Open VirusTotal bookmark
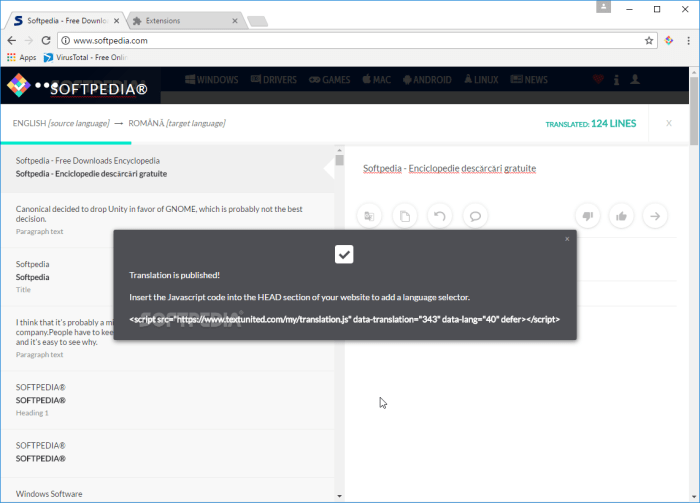This screenshot has height=503, width=700. click(85, 57)
